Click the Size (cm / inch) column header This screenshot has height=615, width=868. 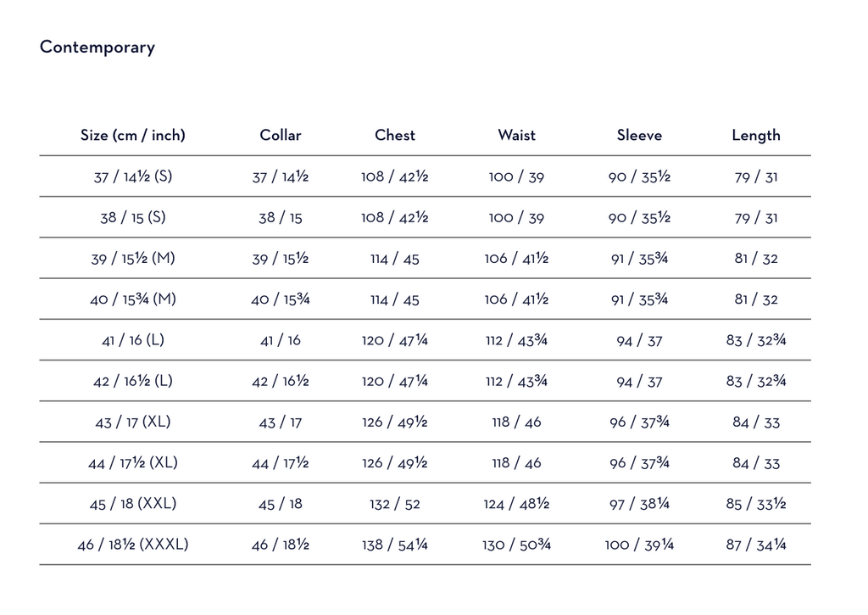tap(133, 135)
